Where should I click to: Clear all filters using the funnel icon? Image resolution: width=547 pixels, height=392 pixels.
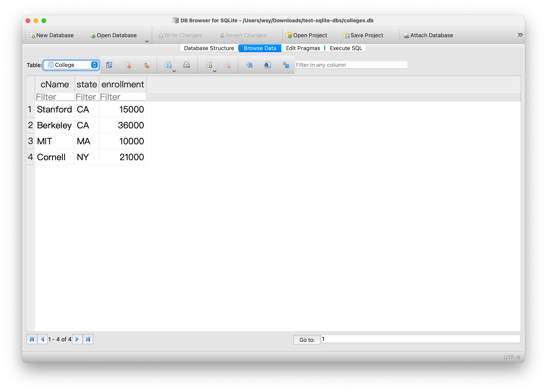(x=128, y=65)
